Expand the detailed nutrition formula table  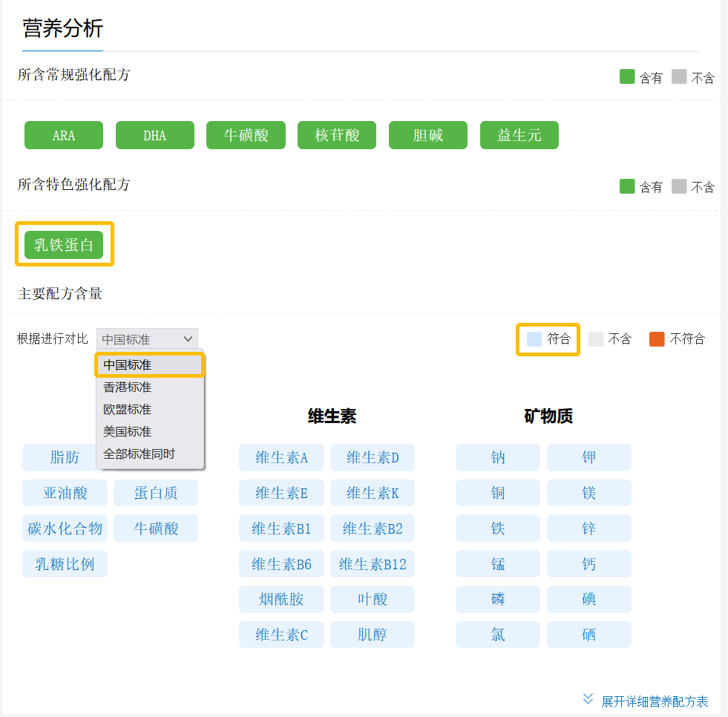(655, 701)
